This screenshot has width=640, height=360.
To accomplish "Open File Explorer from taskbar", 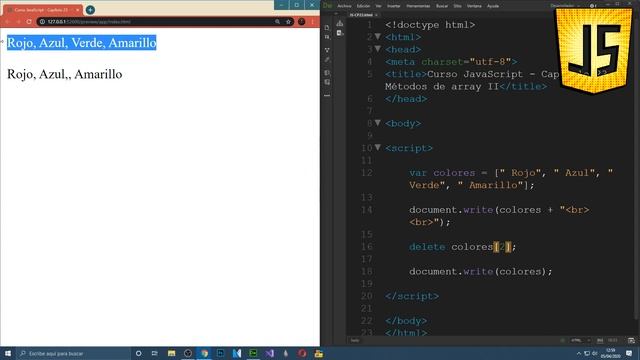I will 171,353.
